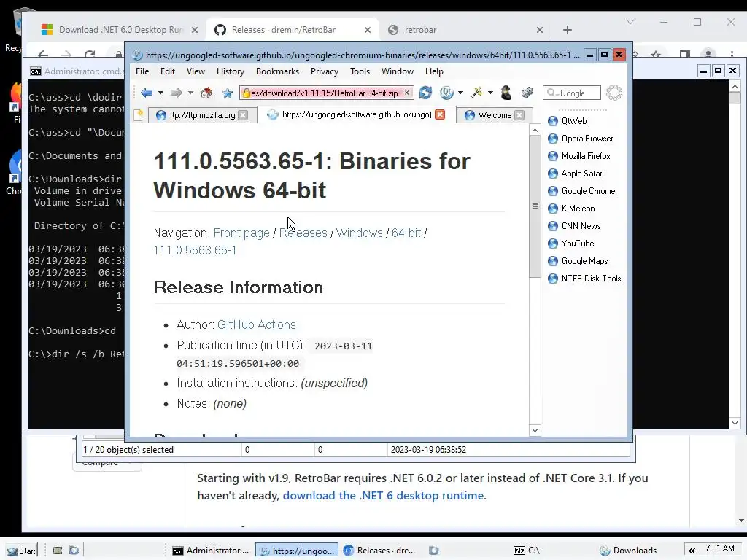Open the Bookmarks menu in QtWeb
747x560 pixels.
pos(278,71)
